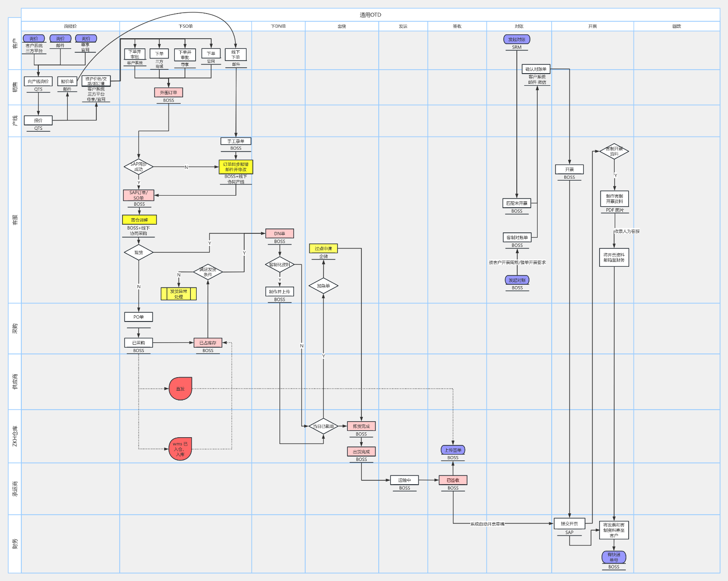Select the 'SAP同步成功' decision diamond
Screen dimensions: 728x581
(x=139, y=167)
